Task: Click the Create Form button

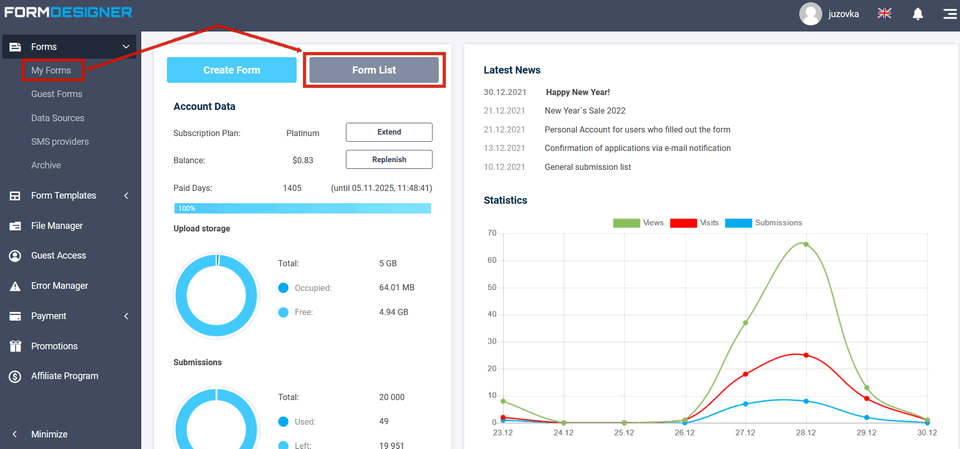Action: [232, 70]
